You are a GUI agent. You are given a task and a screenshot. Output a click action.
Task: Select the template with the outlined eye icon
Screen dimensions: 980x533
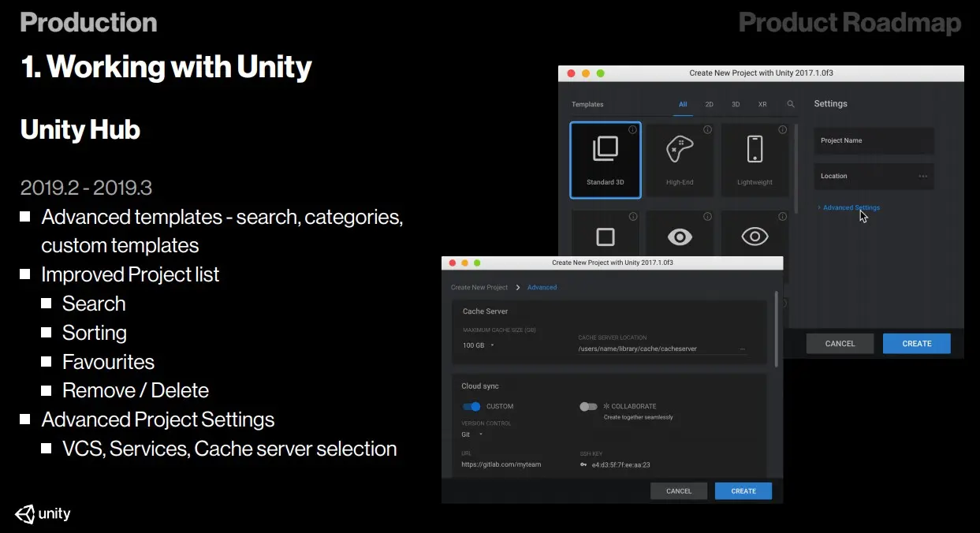(x=755, y=233)
